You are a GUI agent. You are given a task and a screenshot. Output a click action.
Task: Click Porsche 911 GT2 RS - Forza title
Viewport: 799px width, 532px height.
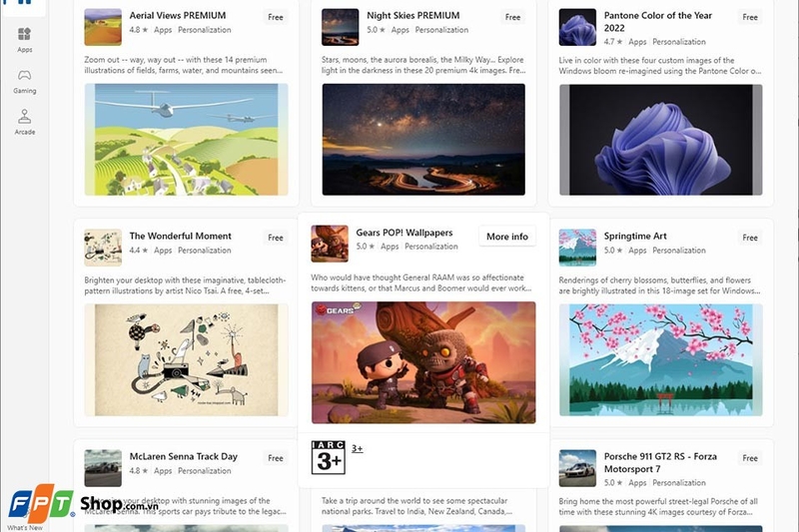click(660, 462)
